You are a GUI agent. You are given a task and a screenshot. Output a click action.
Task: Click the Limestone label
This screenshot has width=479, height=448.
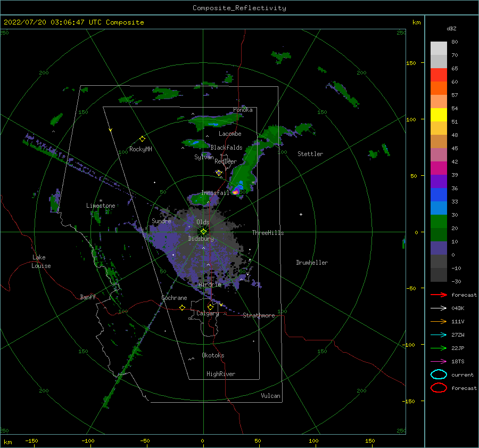101,206
